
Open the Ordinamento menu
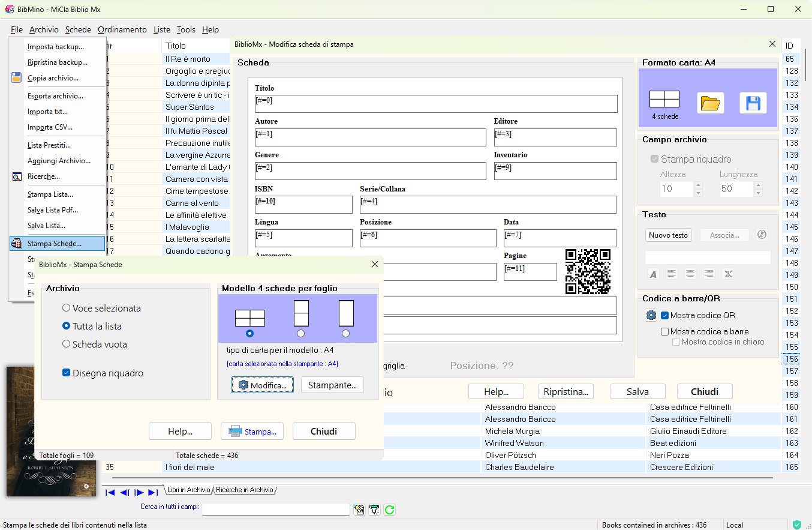click(122, 29)
